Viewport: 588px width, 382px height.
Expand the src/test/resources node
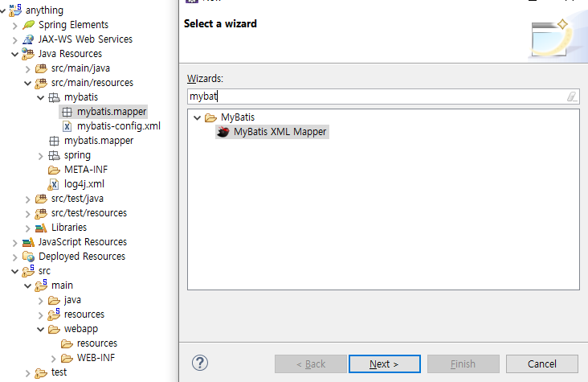(28, 214)
